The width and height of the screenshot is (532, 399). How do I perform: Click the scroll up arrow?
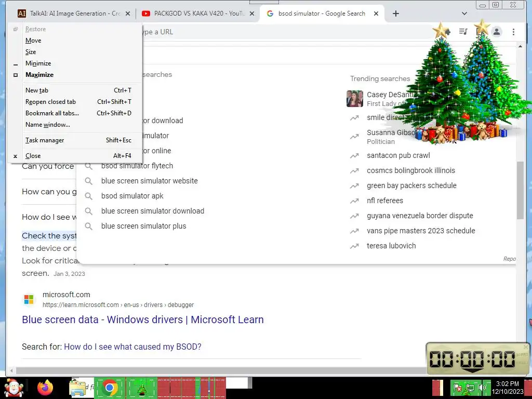tap(520, 46)
